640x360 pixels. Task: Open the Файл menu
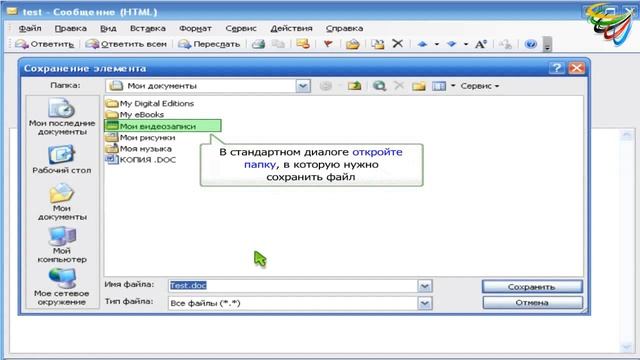pyautogui.click(x=30, y=28)
